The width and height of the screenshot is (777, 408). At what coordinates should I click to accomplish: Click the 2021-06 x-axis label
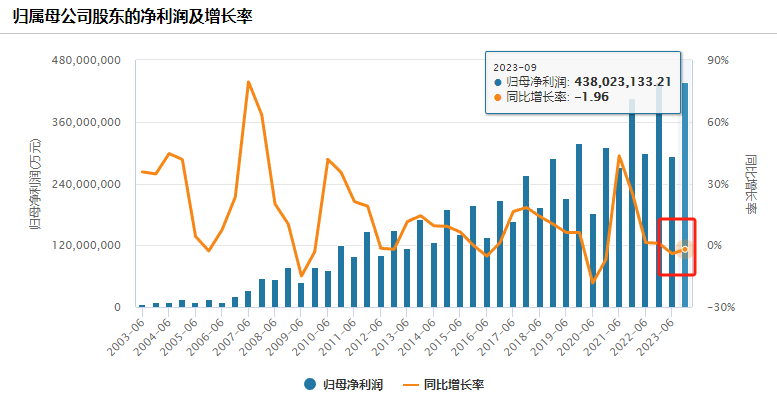pyautogui.click(x=602, y=337)
